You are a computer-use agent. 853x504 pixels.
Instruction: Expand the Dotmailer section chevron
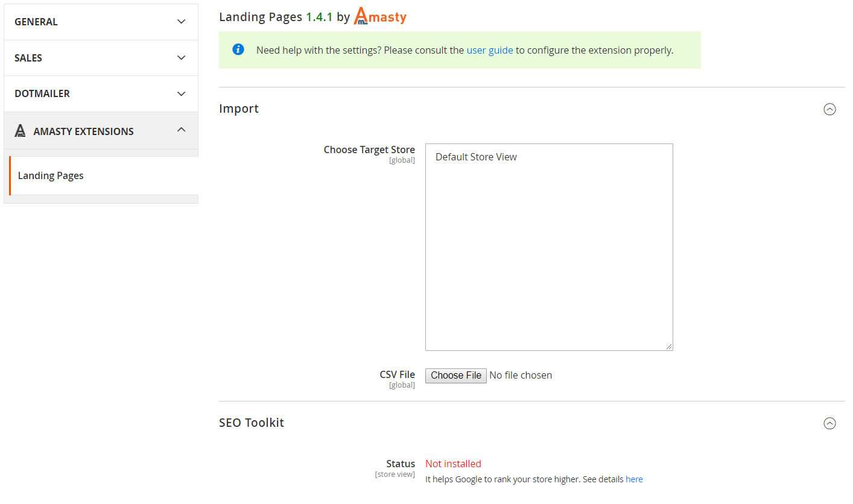181,94
